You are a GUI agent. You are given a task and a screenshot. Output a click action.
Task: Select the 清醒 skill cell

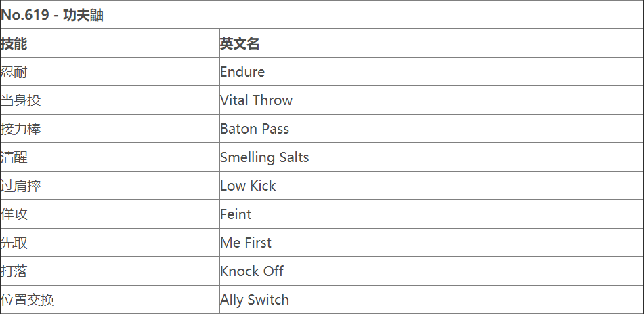(14, 157)
